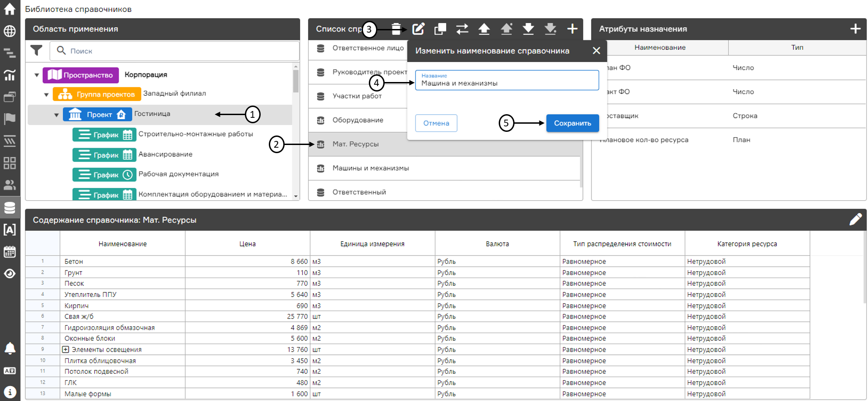Select Строительно-монтажные работы schedule
Image resolution: width=868 pixels, height=401 pixels.
pos(196,134)
